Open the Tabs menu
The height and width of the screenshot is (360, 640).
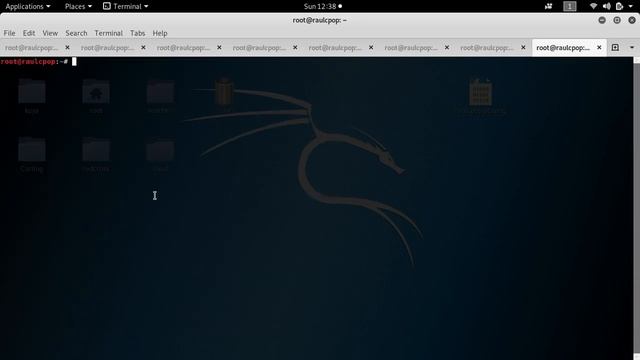click(138, 33)
